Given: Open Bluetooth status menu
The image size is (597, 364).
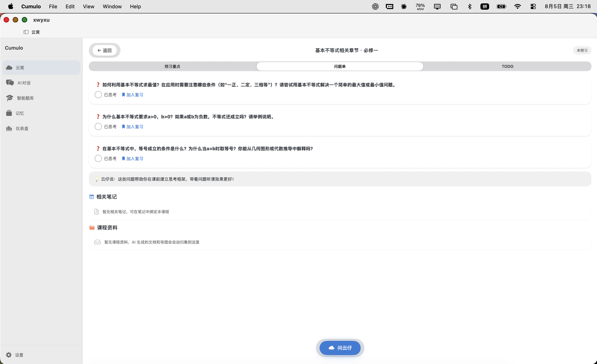Looking at the screenshot, I should click(x=470, y=6).
